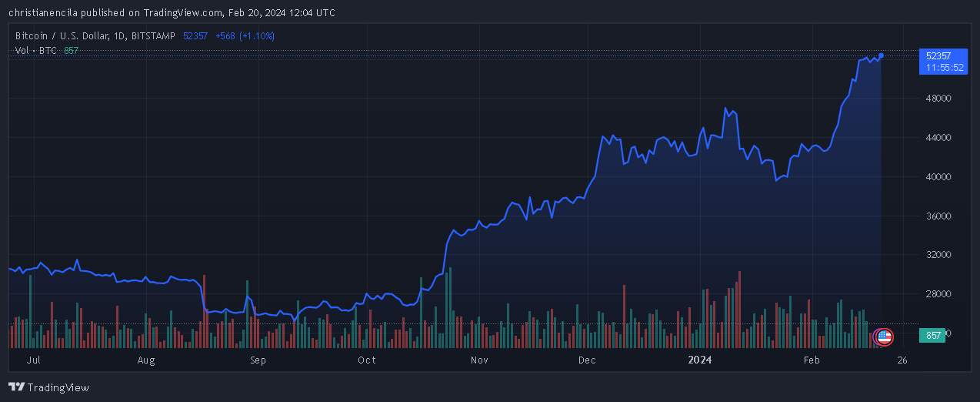The height and width of the screenshot is (402, 980).
Task: Select the Vol · BTC indicator legend
Action: click(x=37, y=50)
